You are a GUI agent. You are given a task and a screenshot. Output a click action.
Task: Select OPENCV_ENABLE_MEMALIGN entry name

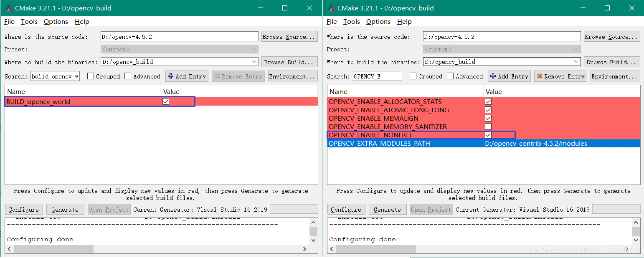click(373, 118)
